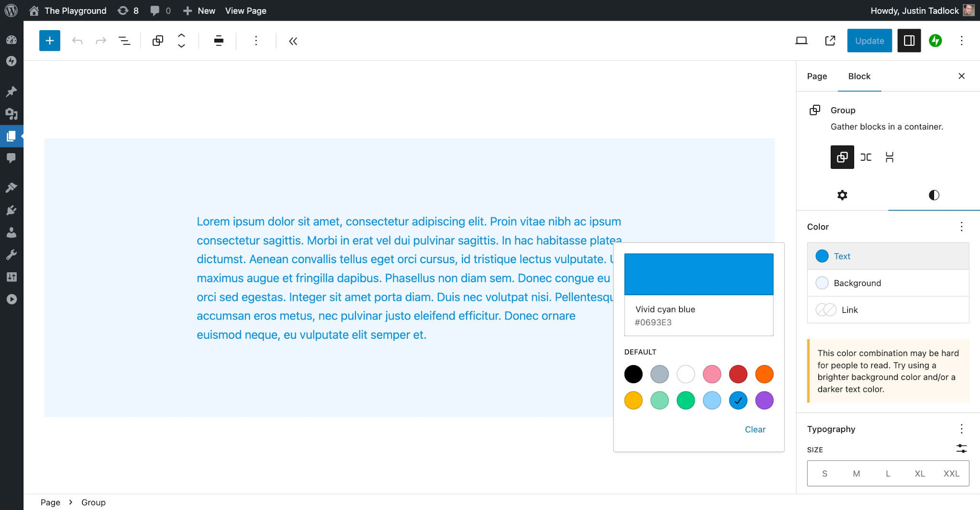Select the Row variation for the Group block

[x=867, y=157]
